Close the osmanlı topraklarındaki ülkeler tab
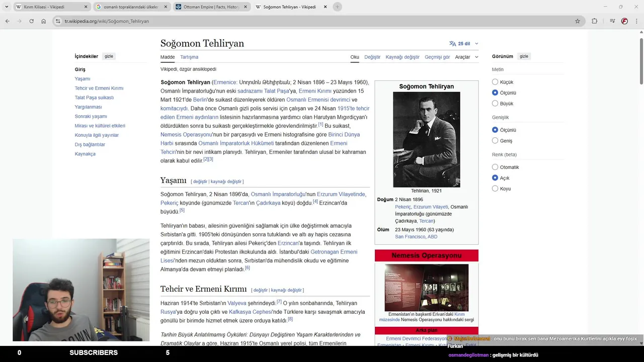The height and width of the screenshot is (362, 644). (x=166, y=7)
